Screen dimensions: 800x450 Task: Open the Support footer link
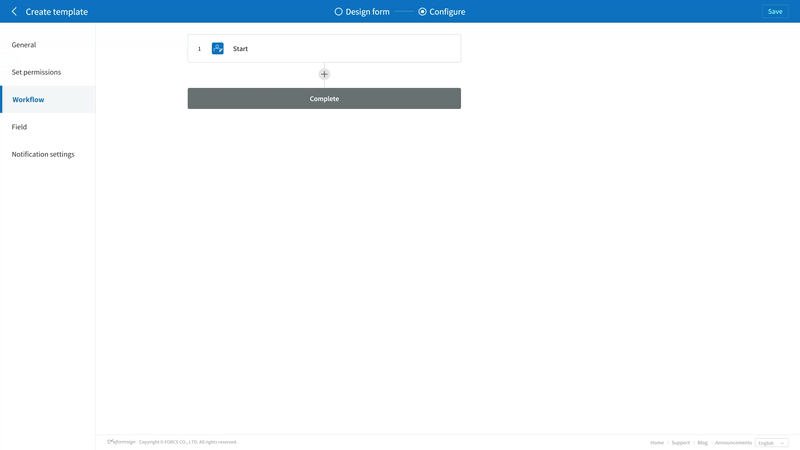680,443
